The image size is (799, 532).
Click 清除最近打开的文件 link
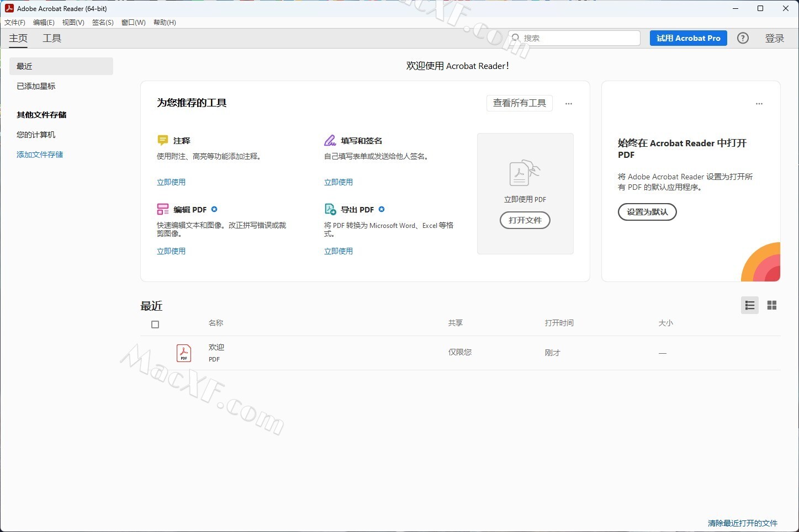743,523
